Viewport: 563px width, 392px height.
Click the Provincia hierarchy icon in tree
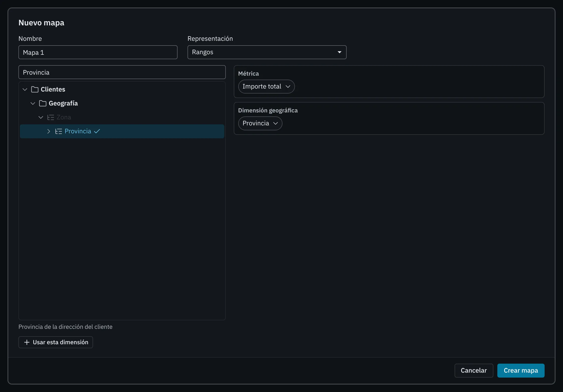pos(58,131)
